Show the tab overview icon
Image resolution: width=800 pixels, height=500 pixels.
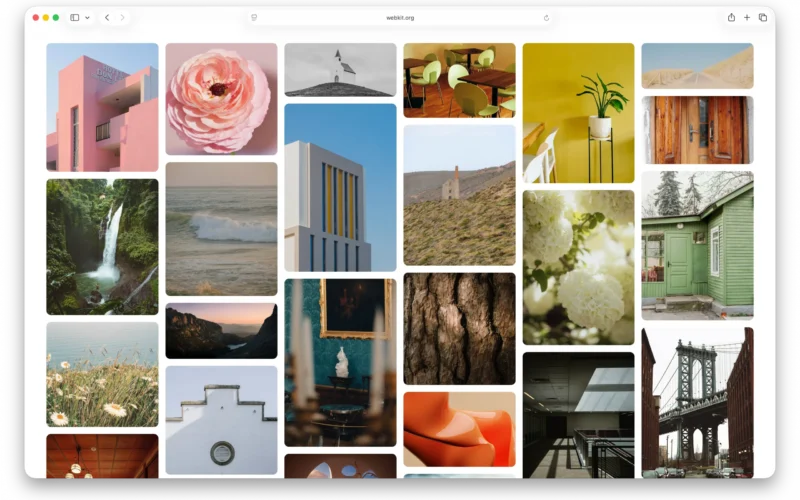[763, 17]
